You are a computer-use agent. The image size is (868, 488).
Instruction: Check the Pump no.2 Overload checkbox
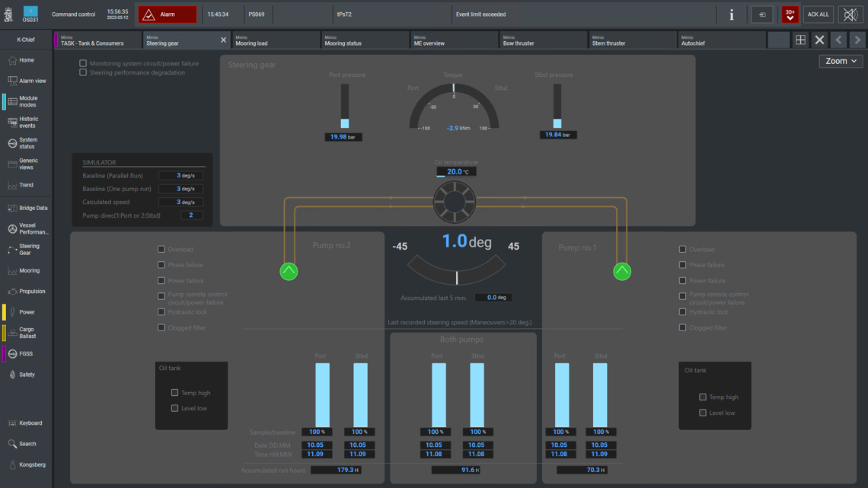[x=161, y=249]
